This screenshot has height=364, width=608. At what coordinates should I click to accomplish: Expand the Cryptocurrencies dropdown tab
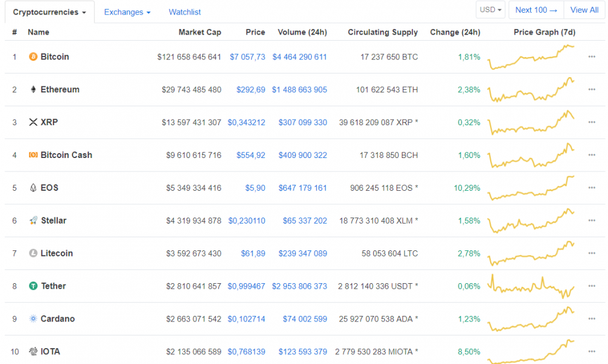50,12
